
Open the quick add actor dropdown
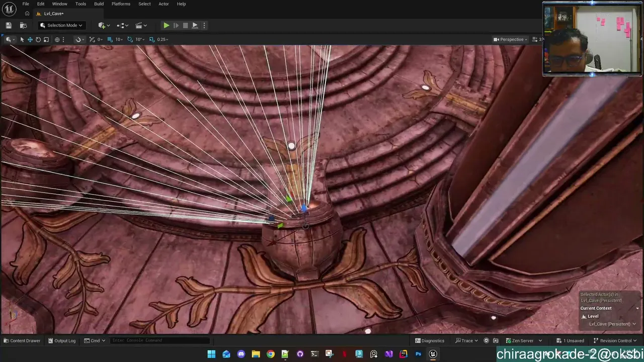click(x=104, y=25)
